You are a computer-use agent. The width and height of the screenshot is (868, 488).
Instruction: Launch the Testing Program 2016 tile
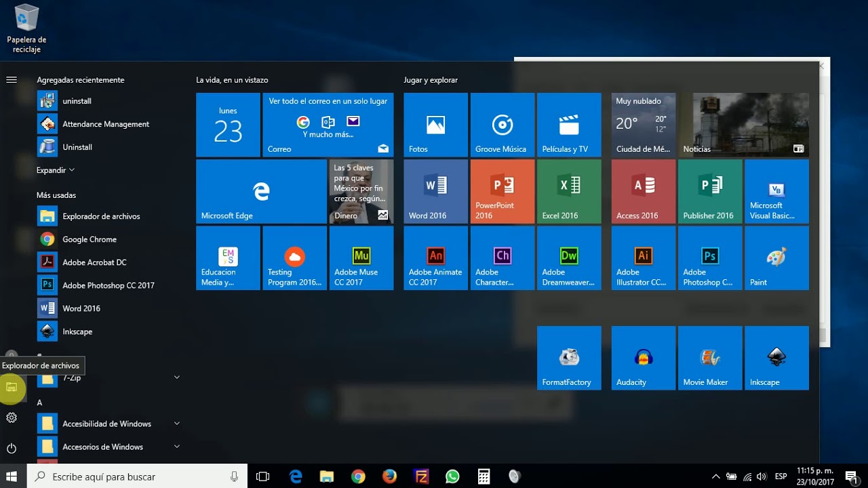click(294, 258)
